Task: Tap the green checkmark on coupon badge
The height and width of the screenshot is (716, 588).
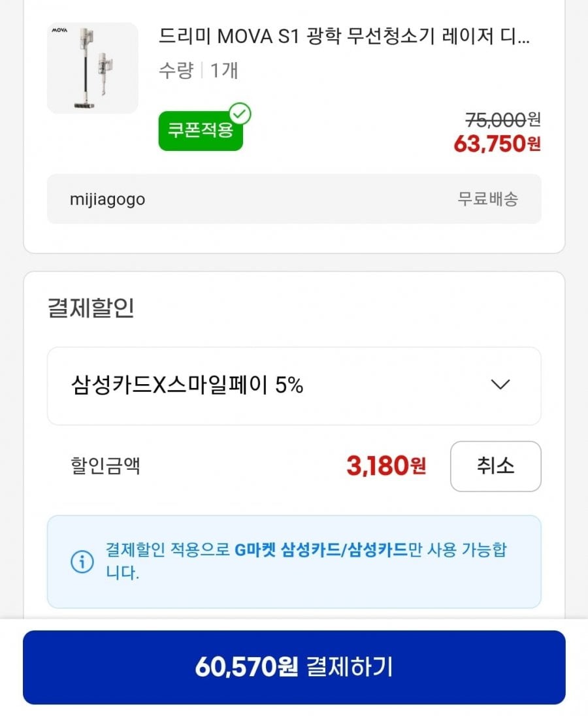Action: point(240,114)
